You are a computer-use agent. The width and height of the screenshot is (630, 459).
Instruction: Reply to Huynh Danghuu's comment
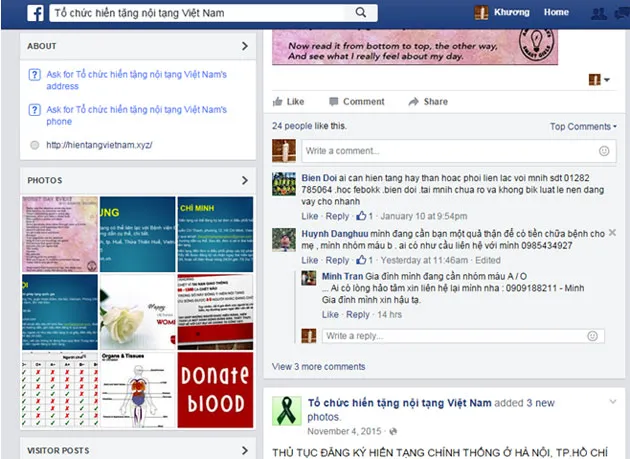coord(337,260)
